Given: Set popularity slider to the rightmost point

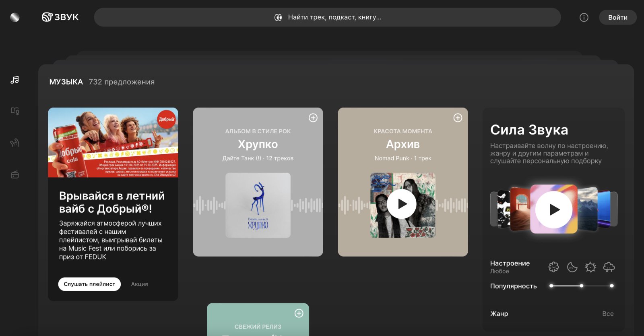Looking at the screenshot, I should [611, 286].
